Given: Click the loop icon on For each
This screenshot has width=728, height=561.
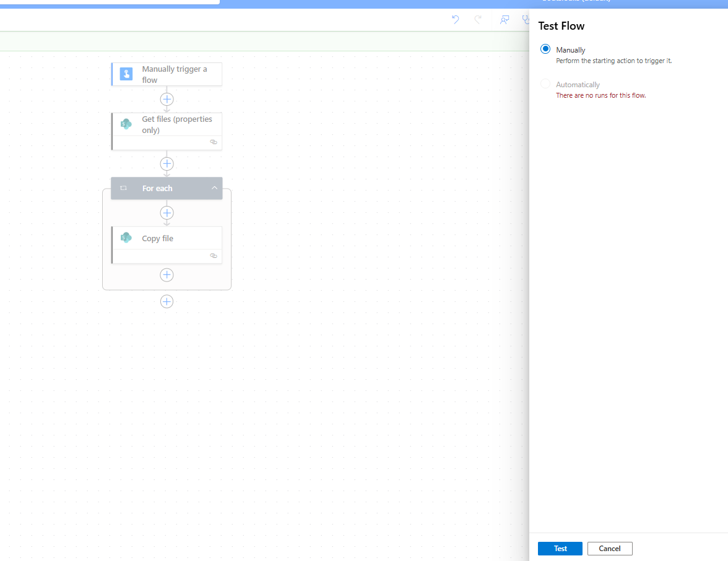Looking at the screenshot, I should (124, 189).
